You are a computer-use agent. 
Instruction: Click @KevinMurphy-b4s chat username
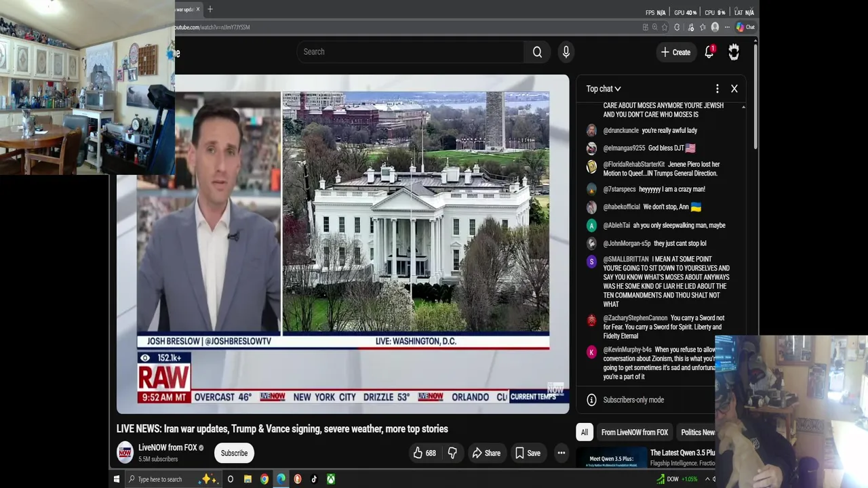coord(627,350)
